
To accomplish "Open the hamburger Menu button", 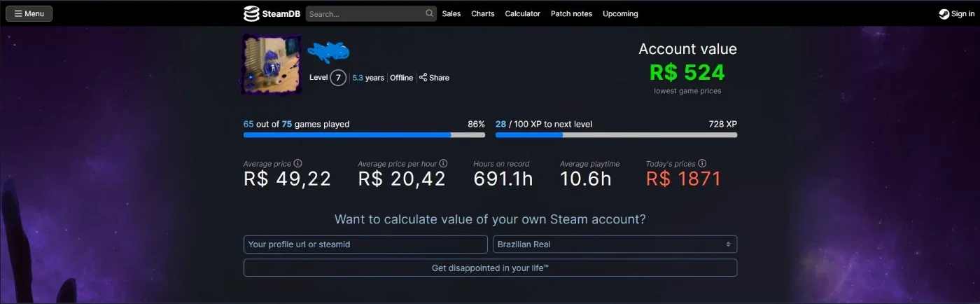I will click(29, 13).
